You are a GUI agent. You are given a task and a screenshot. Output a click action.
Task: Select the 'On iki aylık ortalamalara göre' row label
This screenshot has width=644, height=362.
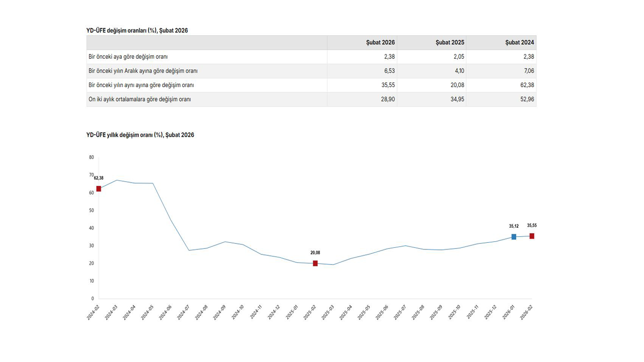[140, 100]
